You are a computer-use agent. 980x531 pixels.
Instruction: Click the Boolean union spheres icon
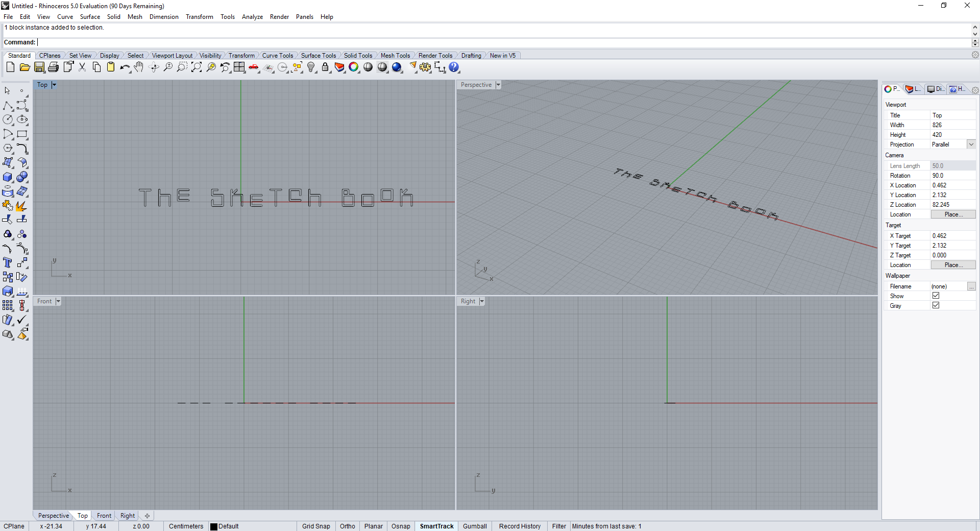(x=22, y=177)
